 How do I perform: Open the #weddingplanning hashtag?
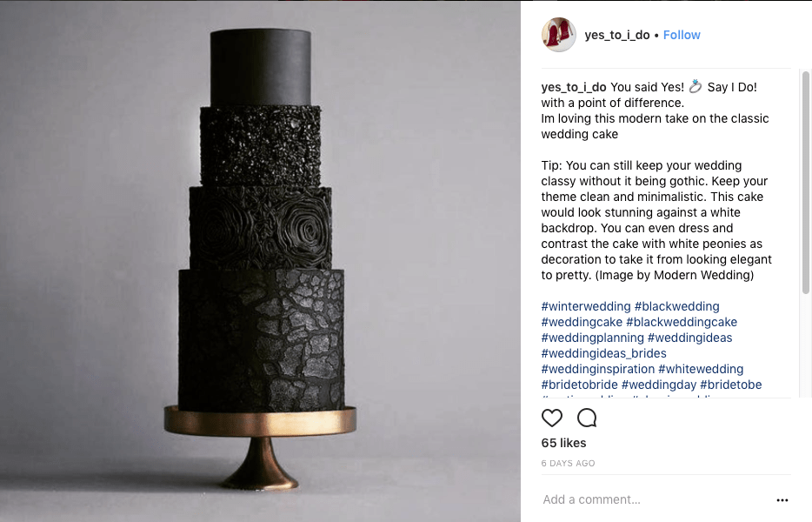coord(592,338)
